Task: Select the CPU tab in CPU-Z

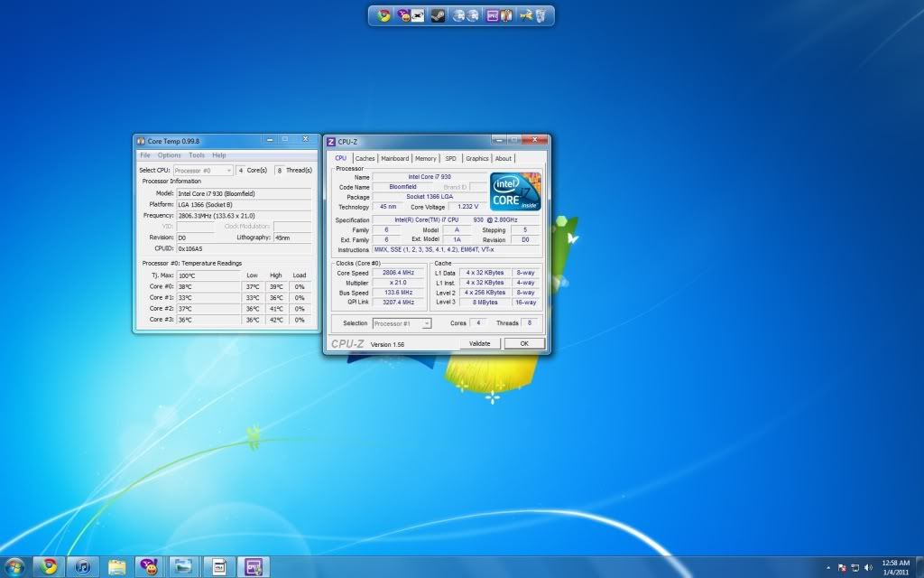Action: tap(340, 158)
